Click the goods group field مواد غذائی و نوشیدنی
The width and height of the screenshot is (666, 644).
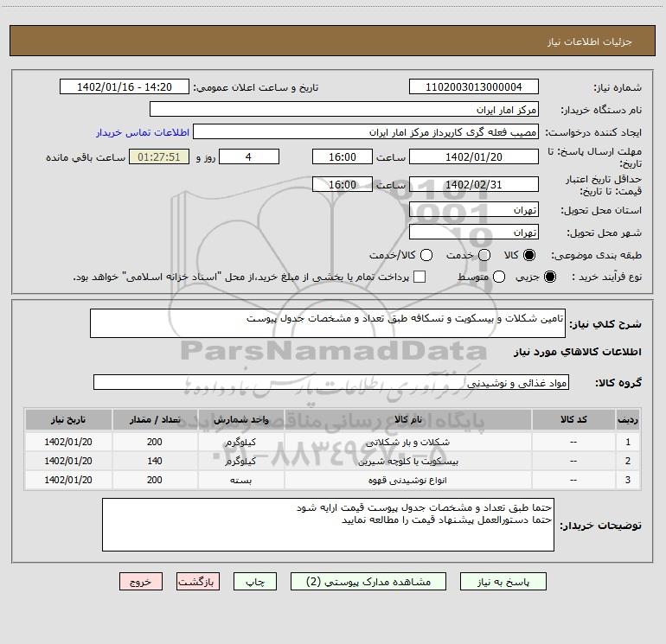coord(331,382)
